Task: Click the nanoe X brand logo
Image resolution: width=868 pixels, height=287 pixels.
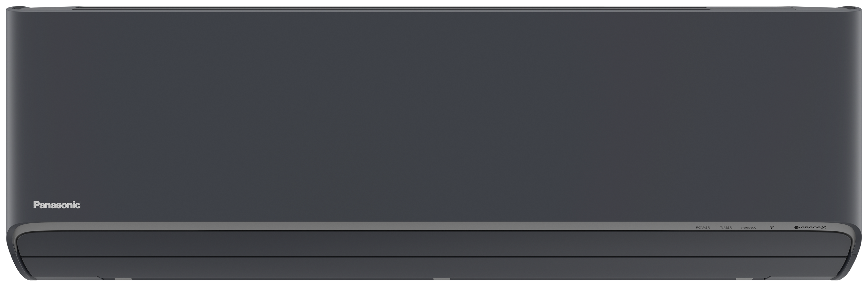Action: 810,227
